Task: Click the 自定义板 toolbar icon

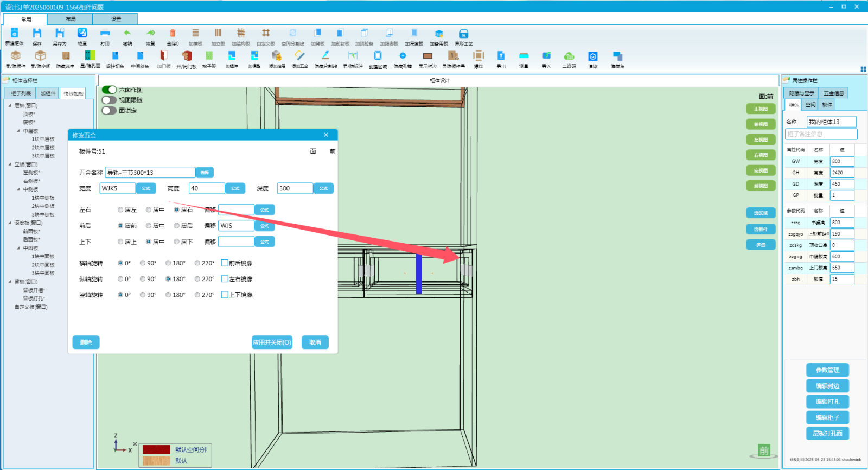Action: click(x=265, y=34)
